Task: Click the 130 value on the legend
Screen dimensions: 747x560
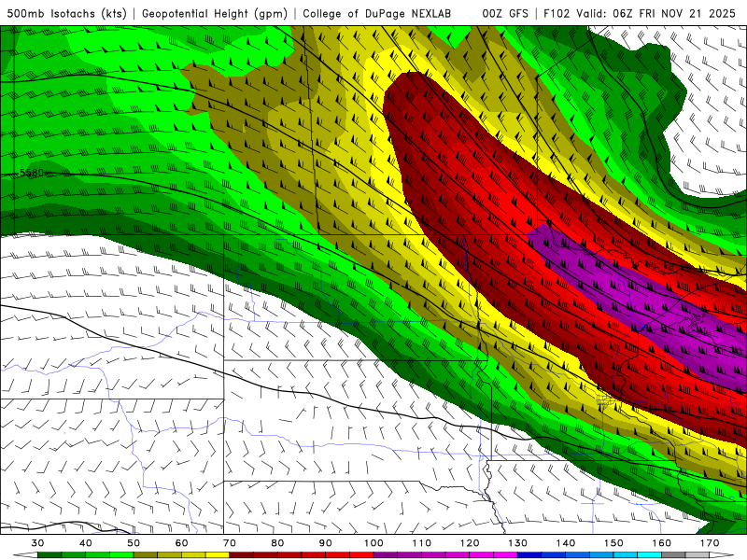Action: point(517,543)
